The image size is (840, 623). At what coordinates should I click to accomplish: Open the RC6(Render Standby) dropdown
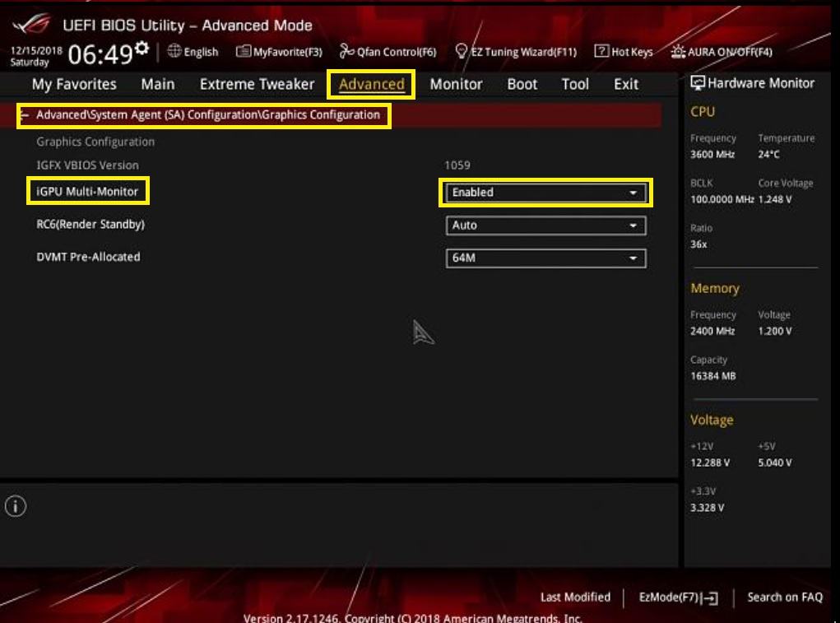tap(546, 225)
